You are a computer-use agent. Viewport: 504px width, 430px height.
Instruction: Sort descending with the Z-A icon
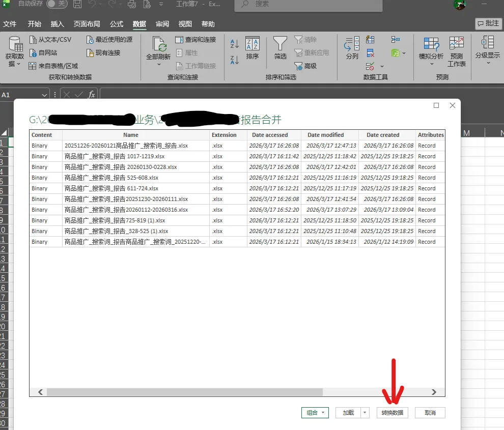235,60
